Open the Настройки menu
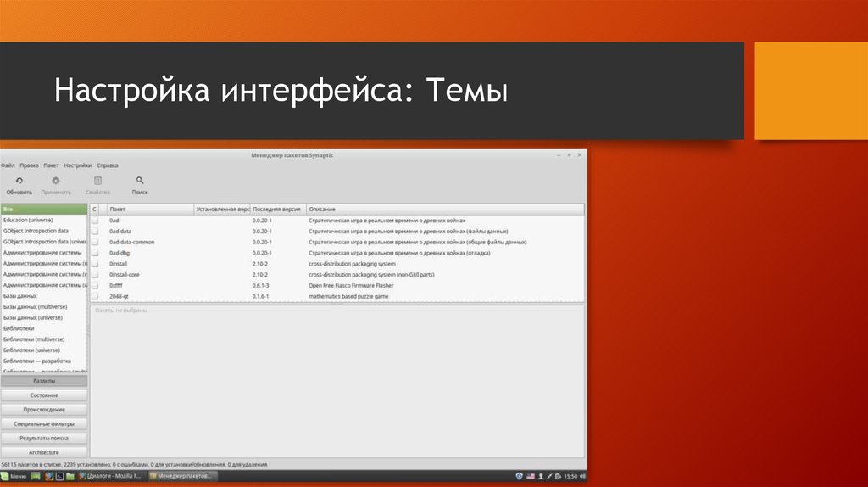This screenshot has height=487, width=868. 77,165
